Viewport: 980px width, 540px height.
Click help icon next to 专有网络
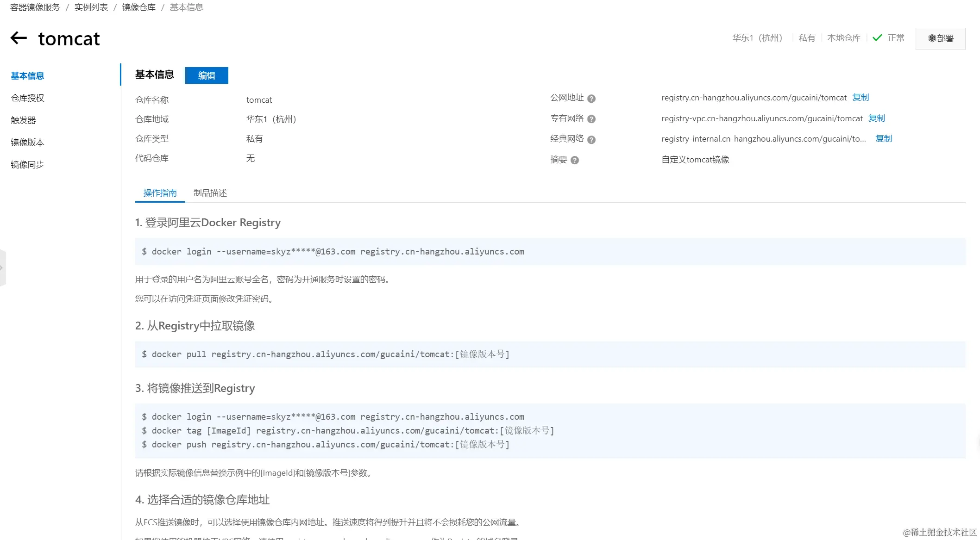[591, 119]
